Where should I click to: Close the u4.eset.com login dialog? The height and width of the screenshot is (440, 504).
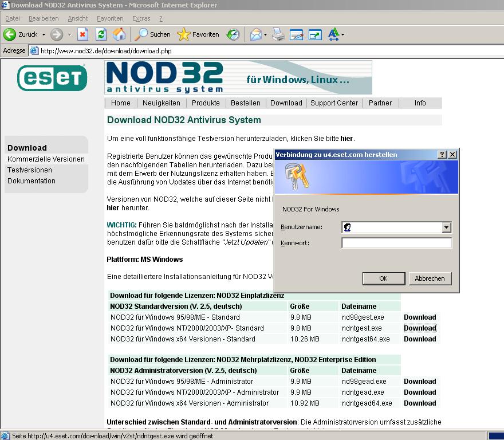[452, 155]
